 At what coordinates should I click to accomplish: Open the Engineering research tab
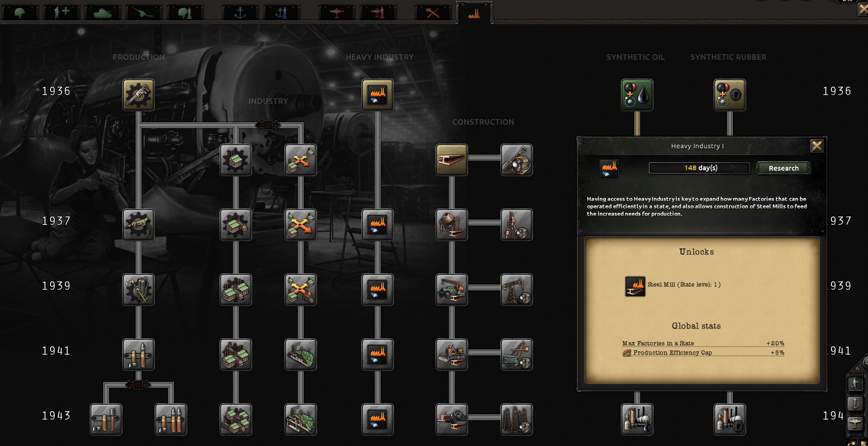pyautogui.click(x=433, y=12)
